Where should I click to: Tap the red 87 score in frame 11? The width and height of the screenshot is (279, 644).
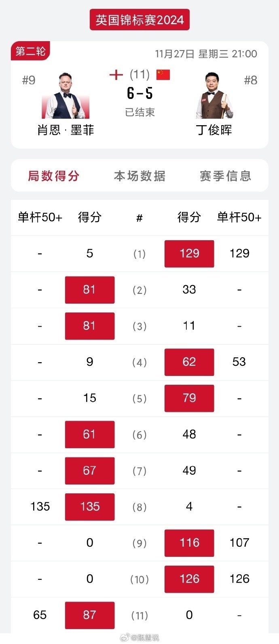90,615
